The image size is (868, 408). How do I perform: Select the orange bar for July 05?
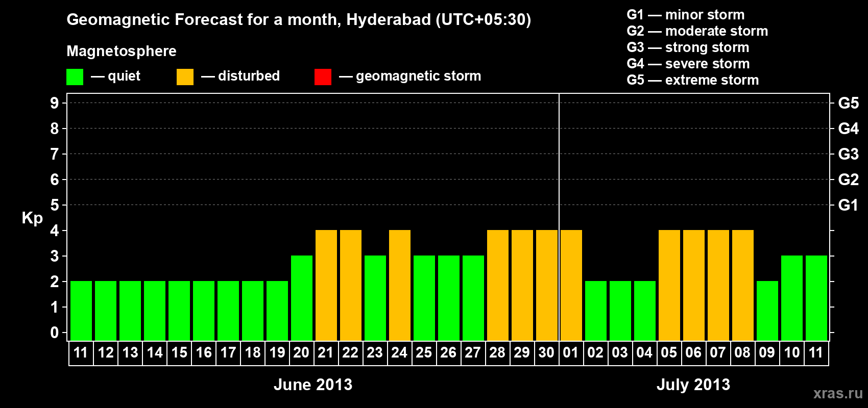point(669,285)
